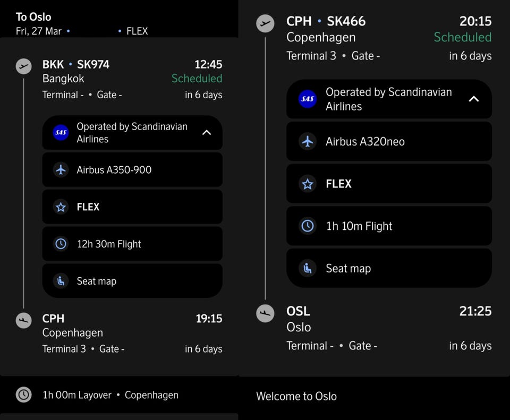
Task: Click FLEX label on SK974 card
Action: point(88,207)
